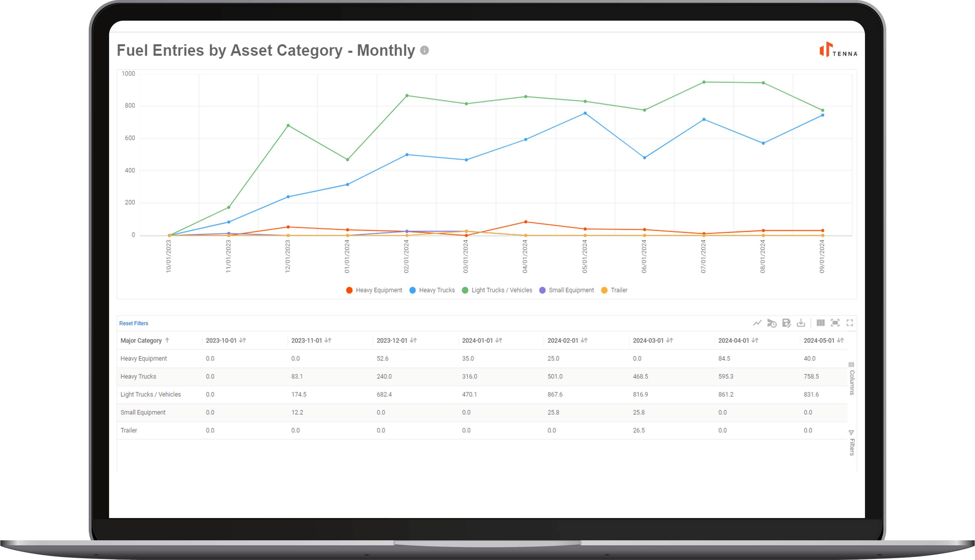Click the 09/01/2024 axis label
Image resolution: width=975 pixels, height=560 pixels.
point(822,256)
